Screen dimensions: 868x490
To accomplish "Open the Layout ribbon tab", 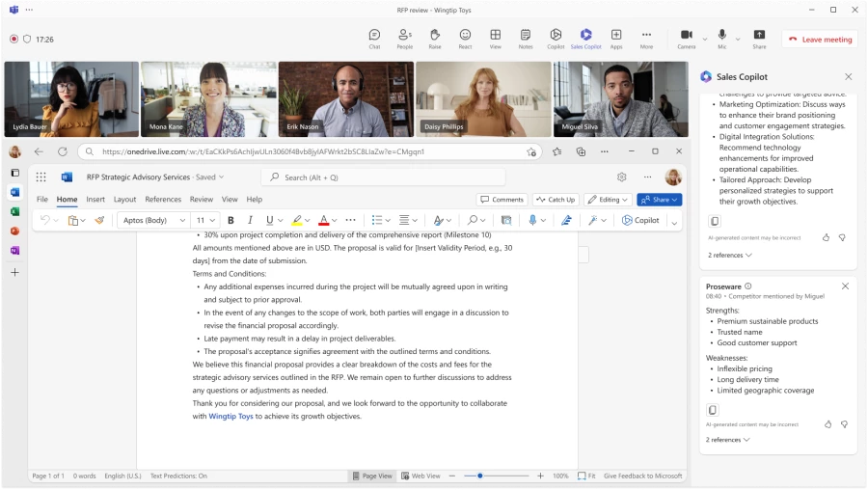I will (x=124, y=200).
